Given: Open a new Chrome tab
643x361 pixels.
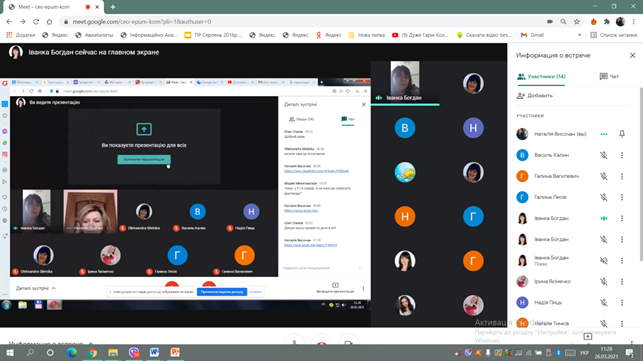Looking at the screenshot, I should point(113,7).
